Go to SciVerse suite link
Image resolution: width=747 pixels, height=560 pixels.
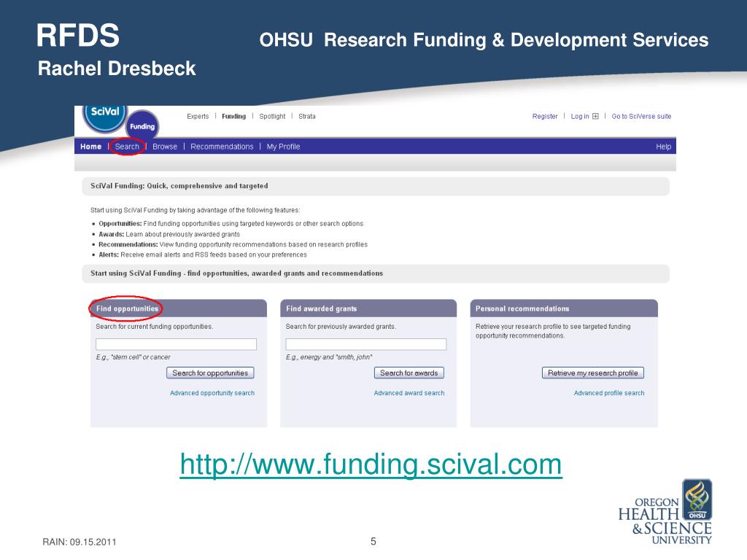coord(641,116)
